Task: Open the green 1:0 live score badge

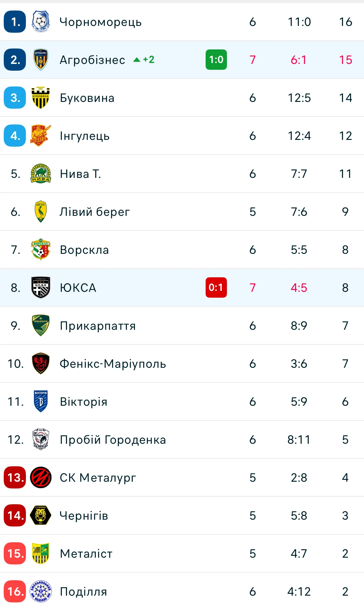Action: pos(216,60)
